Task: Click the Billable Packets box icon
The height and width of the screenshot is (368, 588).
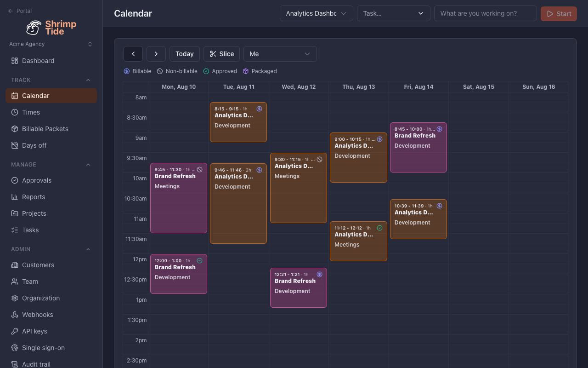Action: [15, 129]
